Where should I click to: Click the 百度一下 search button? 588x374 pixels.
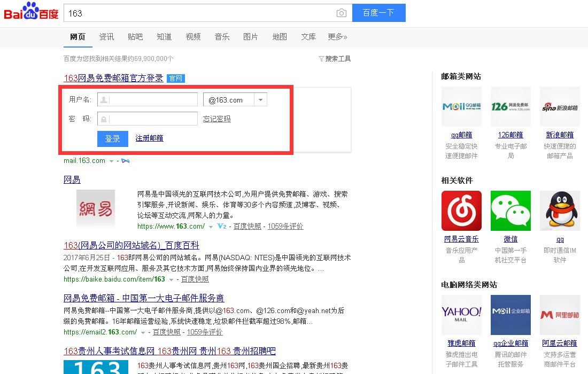(x=379, y=13)
